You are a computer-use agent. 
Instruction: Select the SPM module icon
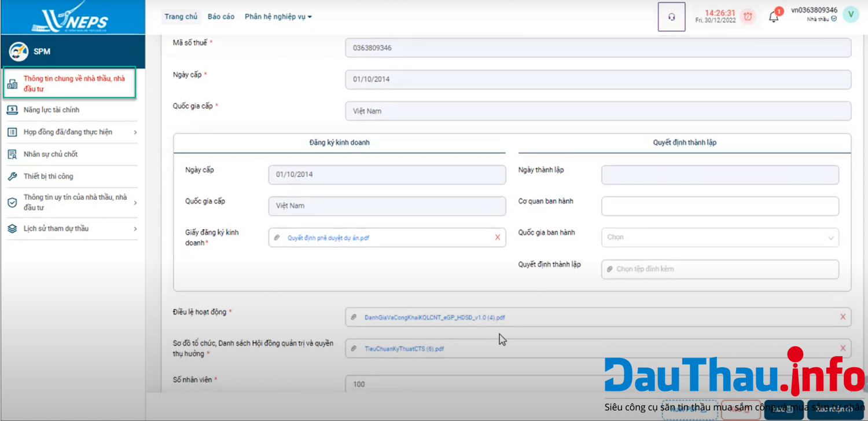[x=19, y=51]
